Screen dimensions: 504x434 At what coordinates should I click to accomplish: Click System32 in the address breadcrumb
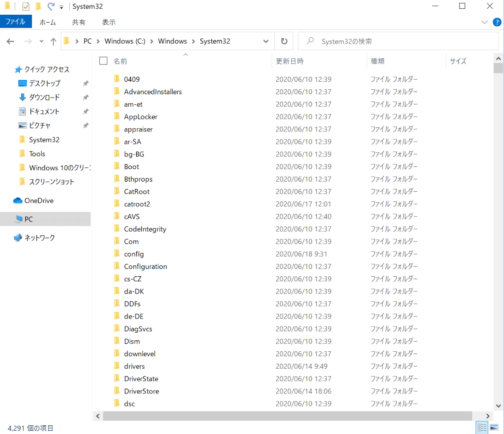tap(215, 41)
